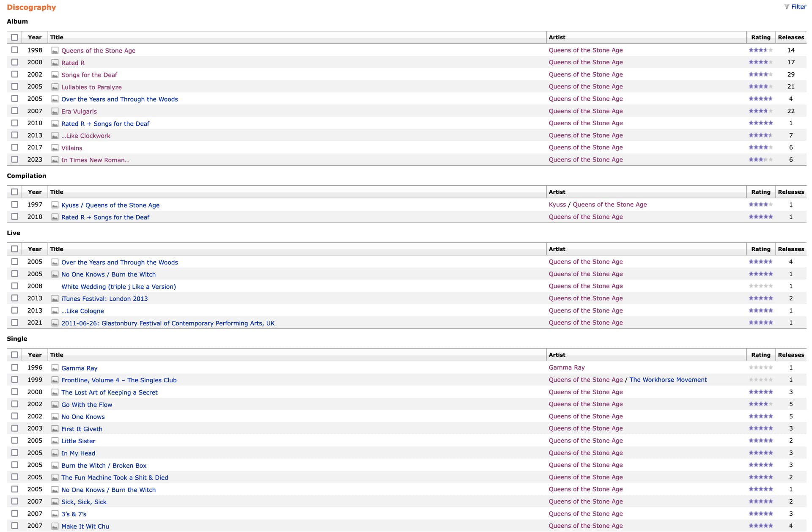This screenshot has height=532, width=812.
Task: Tick the checkbox for White Wedding live row
Action: (x=15, y=286)
